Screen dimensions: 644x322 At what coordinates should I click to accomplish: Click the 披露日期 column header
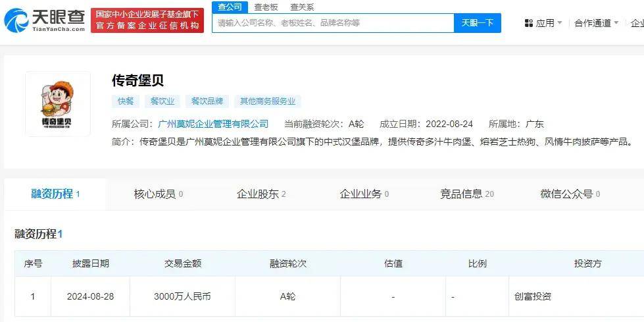point(91,263)
